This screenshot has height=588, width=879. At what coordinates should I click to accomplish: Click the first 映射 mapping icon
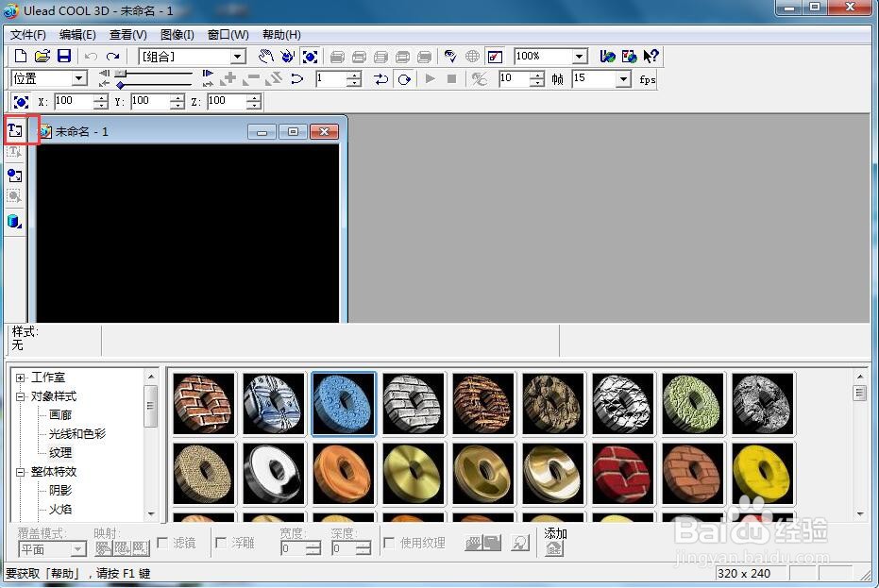click(103, 547)
